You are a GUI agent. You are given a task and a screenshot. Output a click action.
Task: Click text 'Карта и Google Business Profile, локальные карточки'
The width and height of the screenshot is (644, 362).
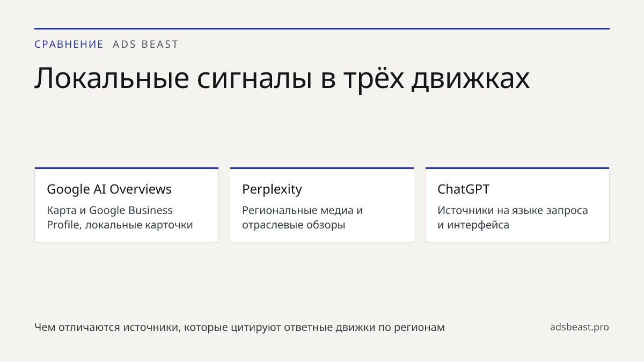[120, 218]
